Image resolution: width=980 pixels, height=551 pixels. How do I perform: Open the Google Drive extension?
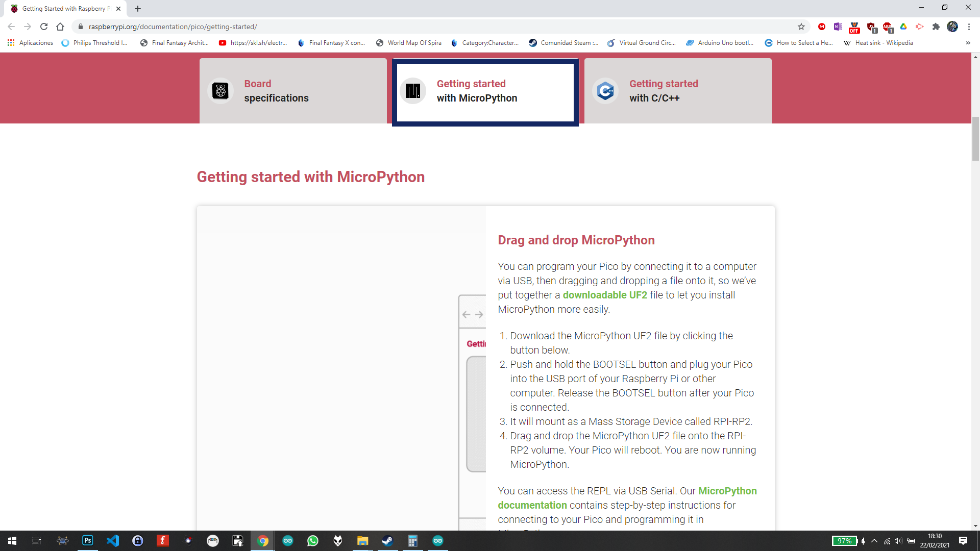903,27
